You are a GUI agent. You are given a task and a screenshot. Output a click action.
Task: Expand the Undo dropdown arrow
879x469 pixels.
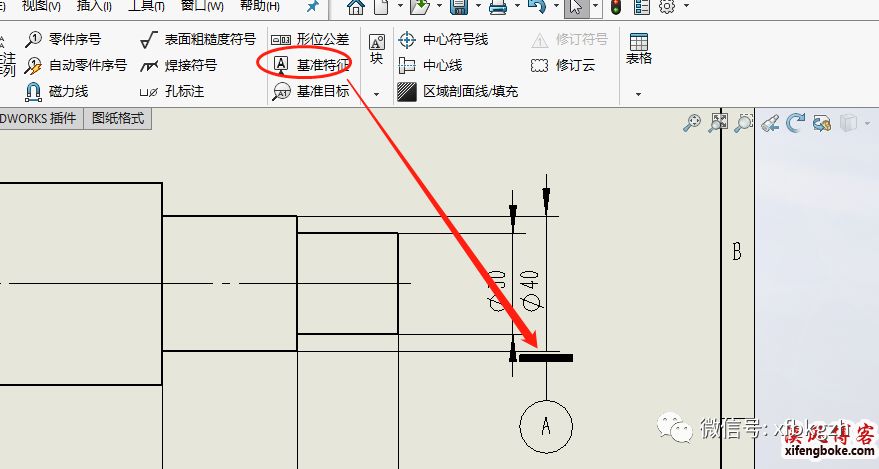(556, 6)
